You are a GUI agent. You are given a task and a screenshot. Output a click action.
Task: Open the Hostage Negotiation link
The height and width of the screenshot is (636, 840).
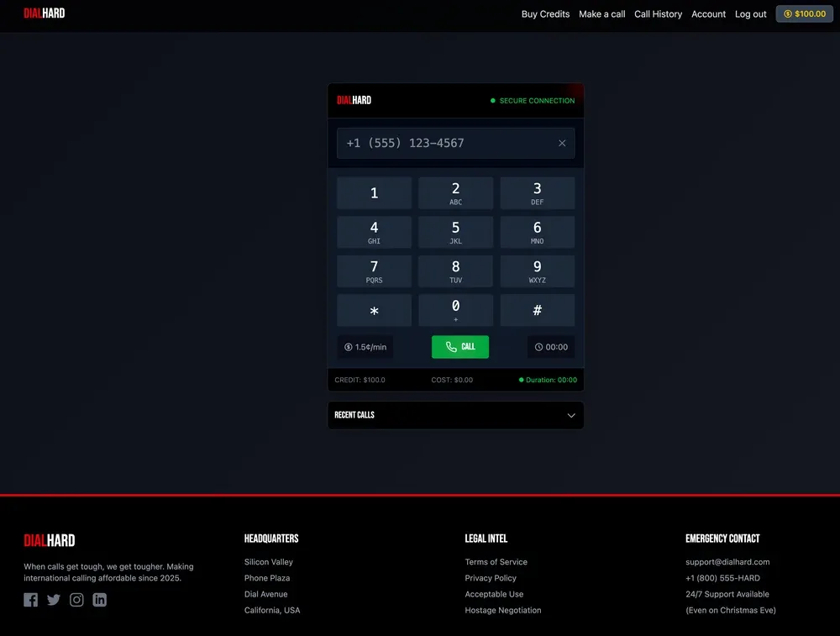point(503,610)
